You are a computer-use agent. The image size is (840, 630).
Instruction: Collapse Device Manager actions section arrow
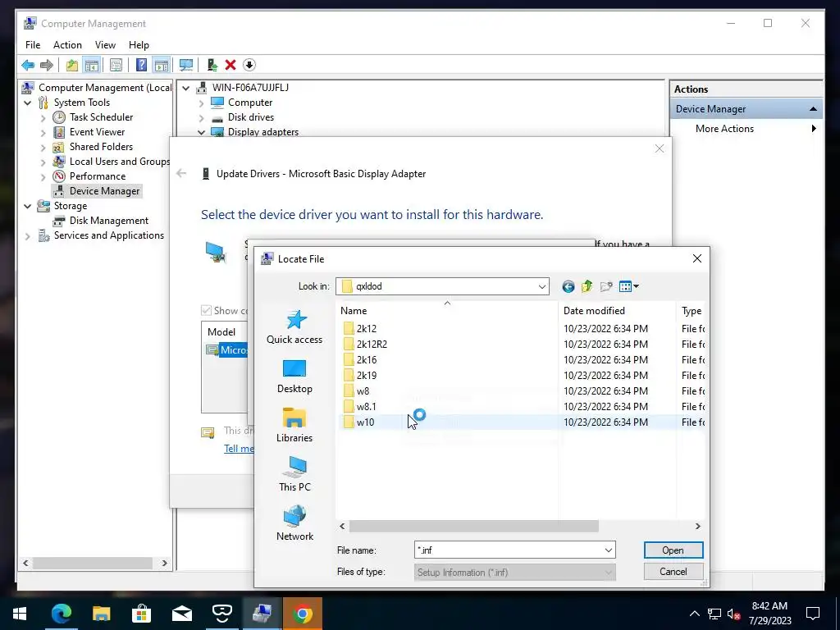813,109
